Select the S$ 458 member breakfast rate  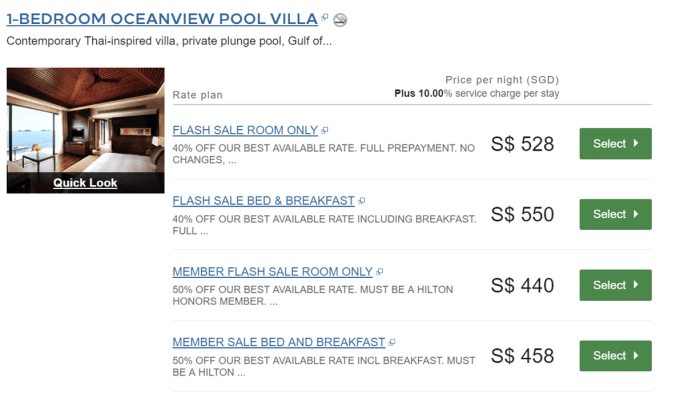coord(615,356)
